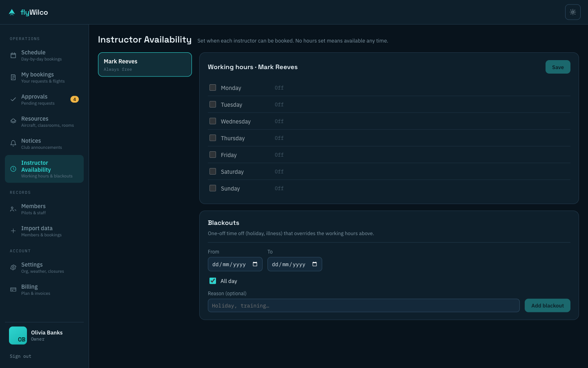
Task: Click the Notices bell icon
Action: point(13,144)
